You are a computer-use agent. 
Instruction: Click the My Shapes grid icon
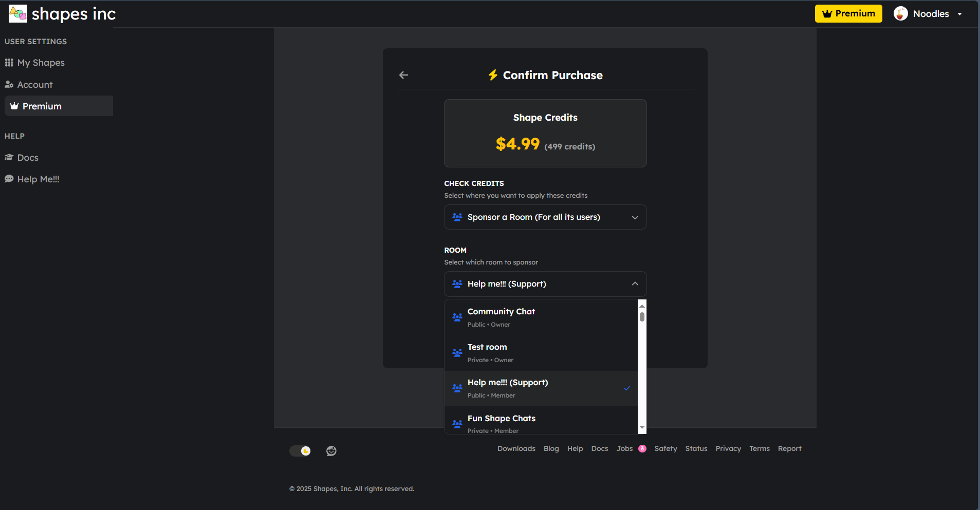click(9, 63)
